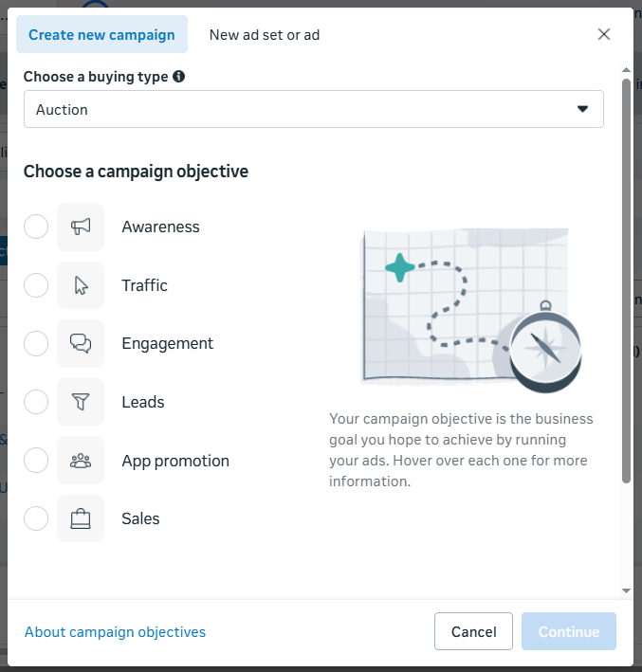Click the Awareness megaphone icon
642x672 pixels.
(81, 227)
